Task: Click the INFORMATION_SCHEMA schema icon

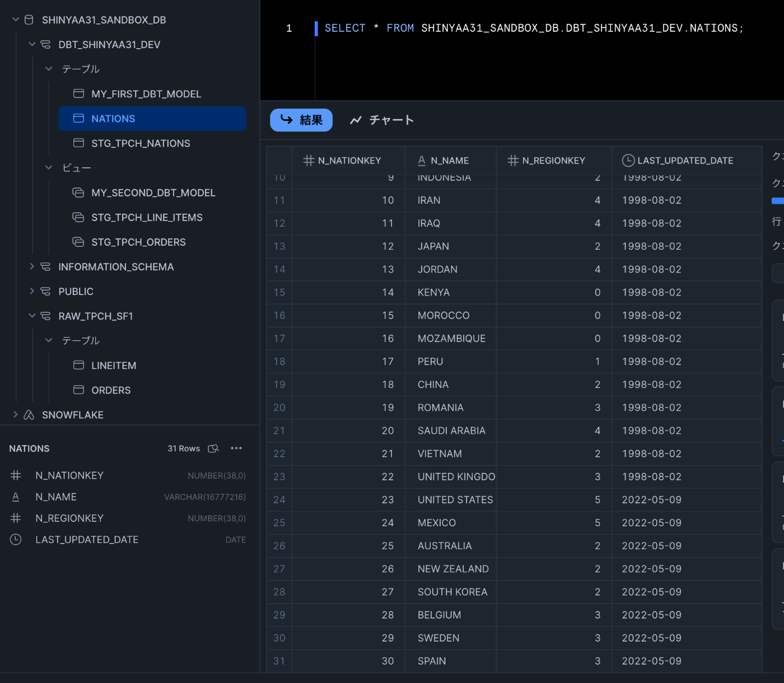Action: click(45, 266)
